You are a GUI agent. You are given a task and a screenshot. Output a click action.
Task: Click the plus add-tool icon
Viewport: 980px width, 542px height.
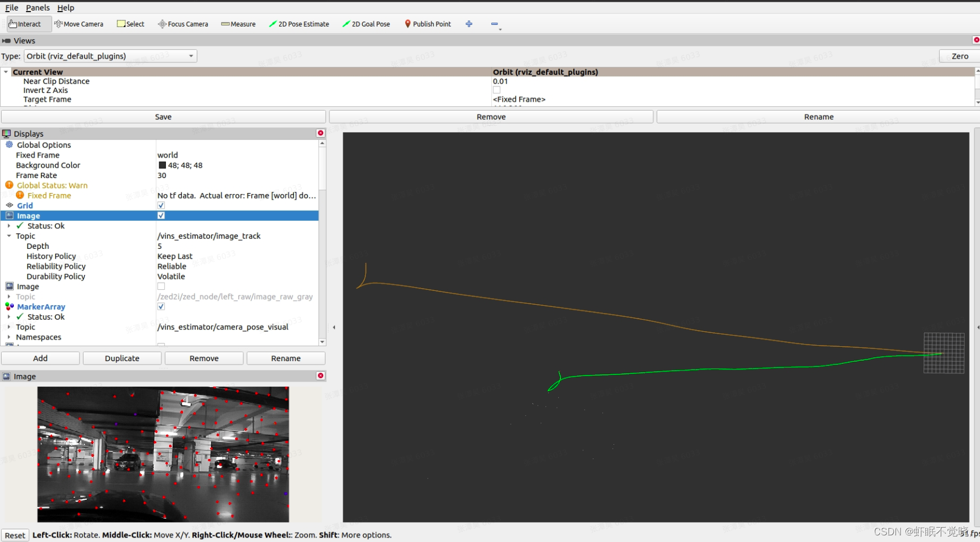[x=469, y=24]
